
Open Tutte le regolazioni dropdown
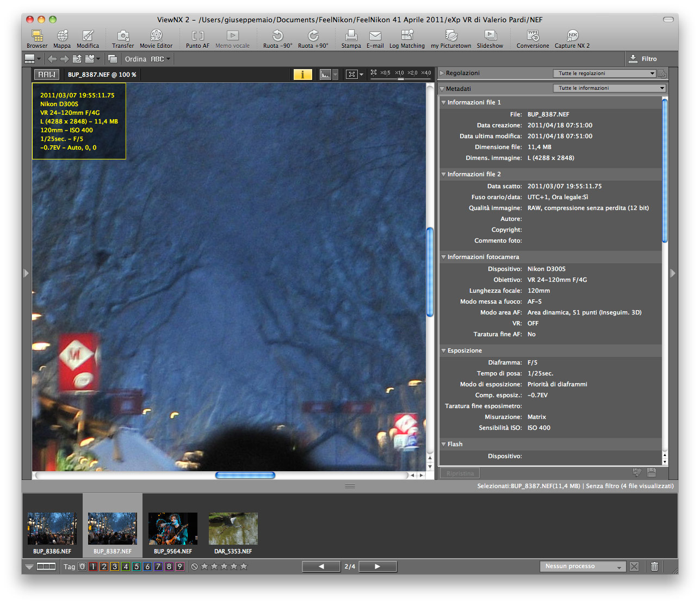pyautogui.click(x=605, y=73)
